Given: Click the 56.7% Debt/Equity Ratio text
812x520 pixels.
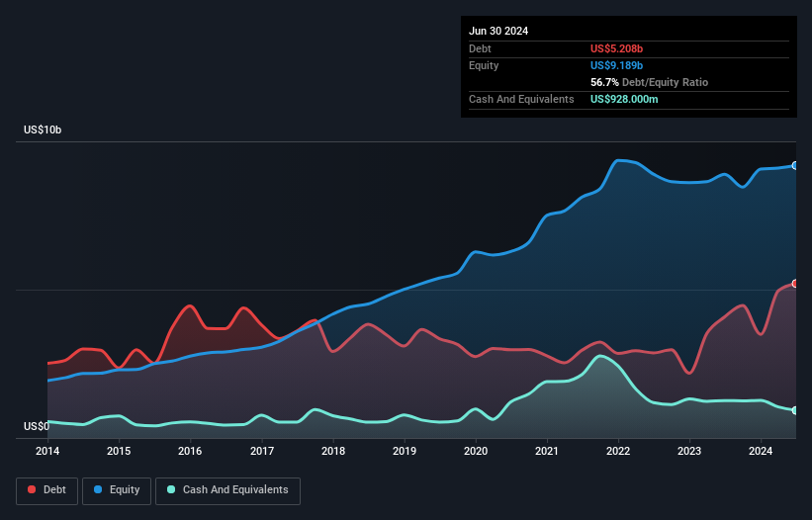Looking at the screenshot, I should (649, 82).
